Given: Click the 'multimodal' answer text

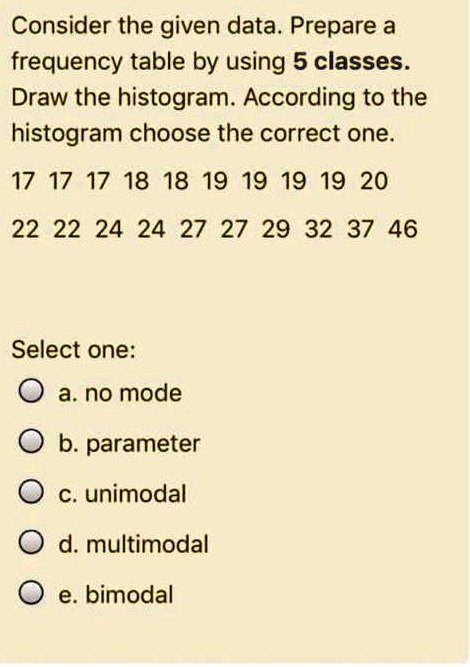Looking at the screenshot, I should [147, 544].
